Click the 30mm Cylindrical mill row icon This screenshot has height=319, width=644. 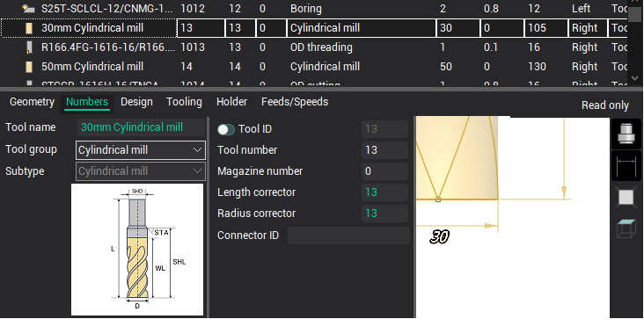29,28
